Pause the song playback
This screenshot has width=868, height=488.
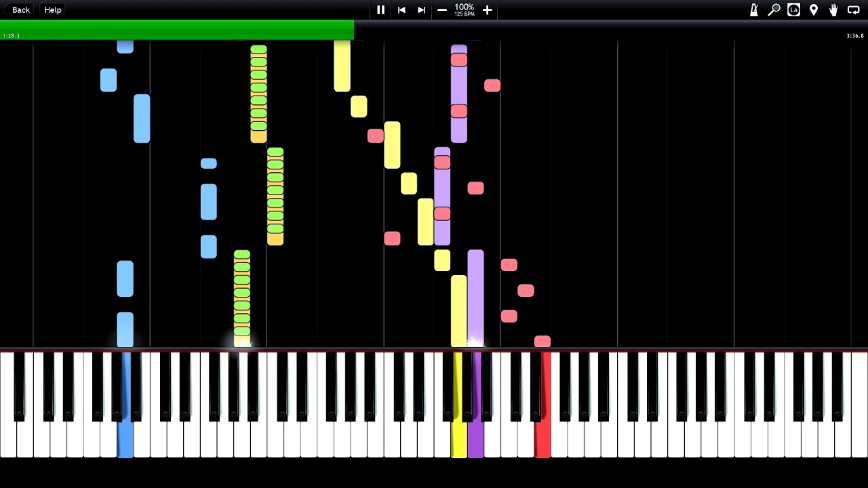tap(380, 9)
